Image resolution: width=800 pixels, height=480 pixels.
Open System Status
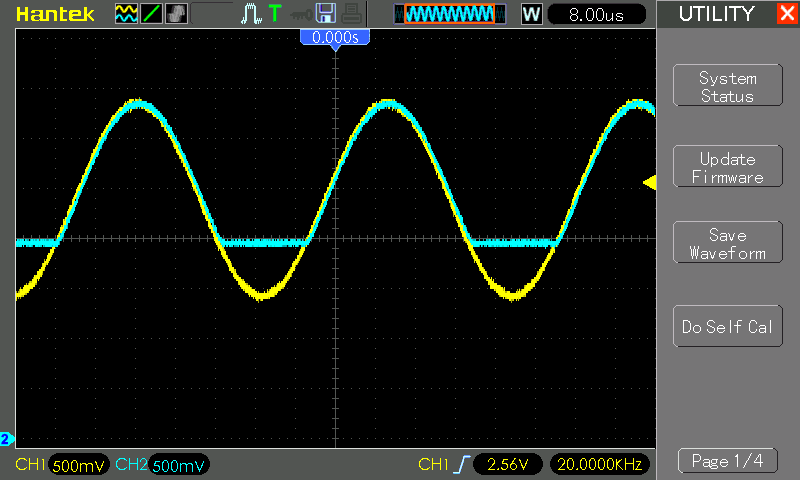[728, 86]
